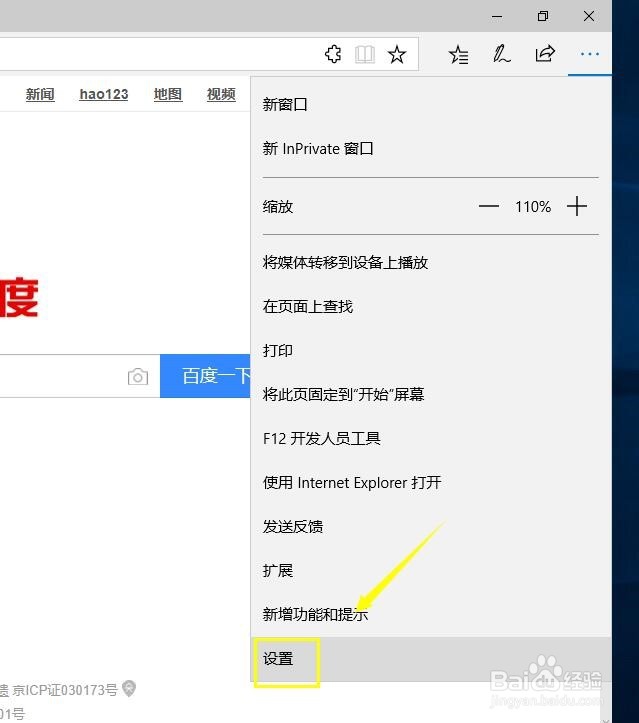Click the 新闻 link on Baidu
639x723 pixels.
[40, 94]
